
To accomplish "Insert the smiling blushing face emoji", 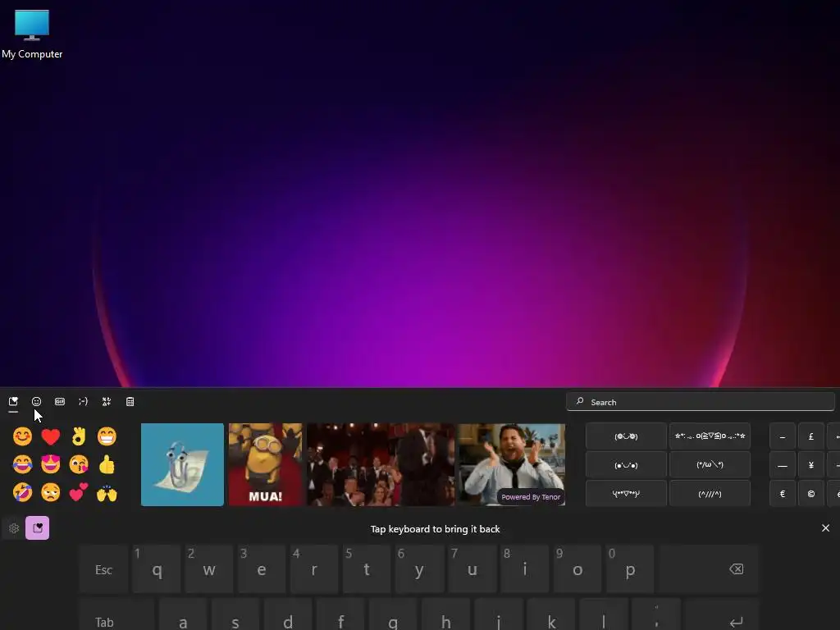I will [x=22, y=436].
